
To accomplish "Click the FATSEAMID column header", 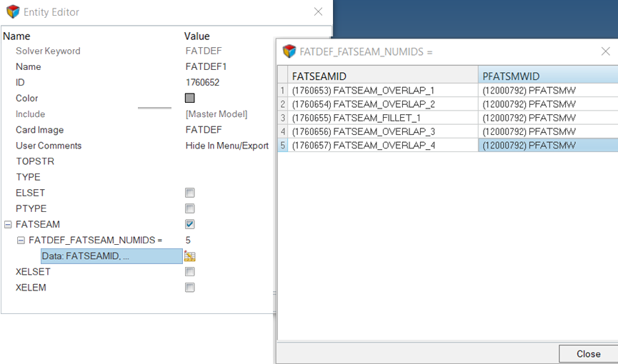I will click(x=382, y=75).
